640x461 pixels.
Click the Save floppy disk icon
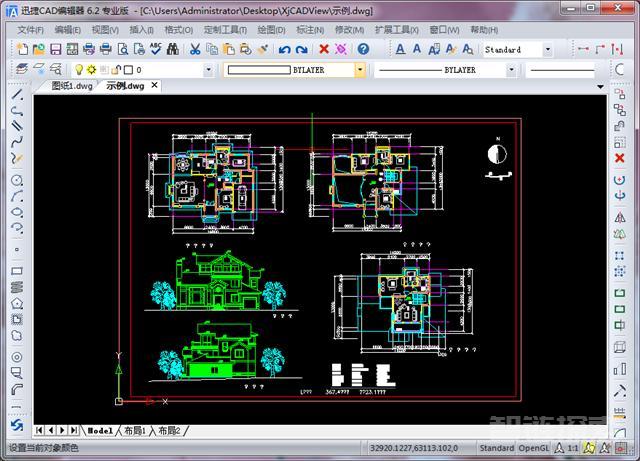pos(56,49)
